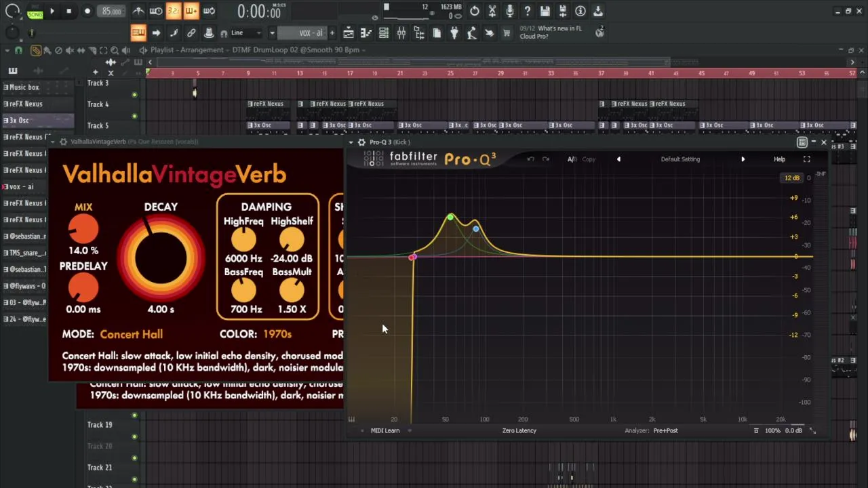Enable the loop recording icon

pos(209,11)
